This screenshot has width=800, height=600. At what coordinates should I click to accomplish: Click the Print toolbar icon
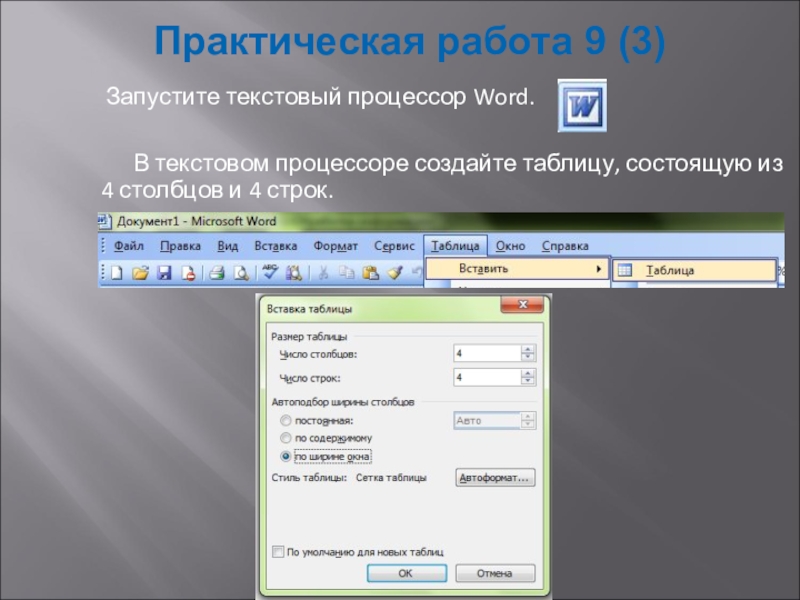(217, 273)
